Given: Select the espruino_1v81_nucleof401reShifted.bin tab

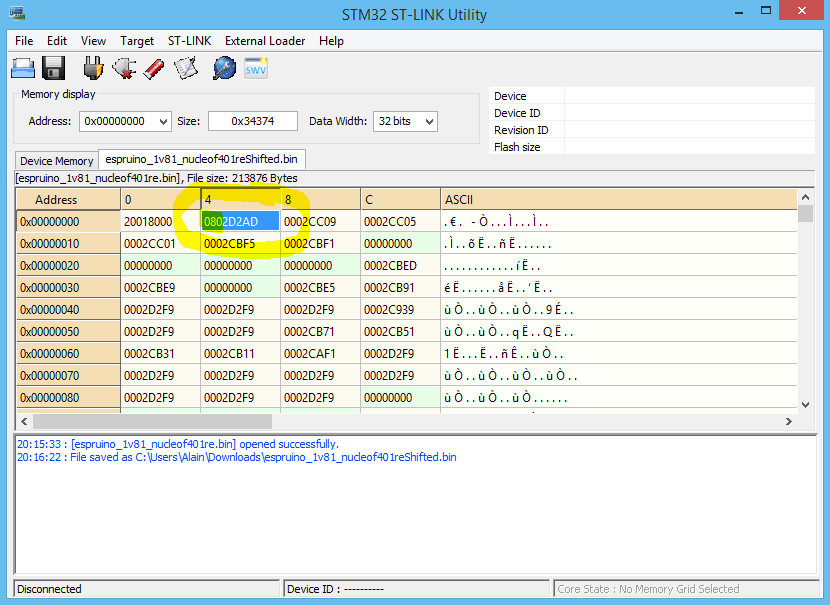Looking at the screenshot, I should point(202,159).
